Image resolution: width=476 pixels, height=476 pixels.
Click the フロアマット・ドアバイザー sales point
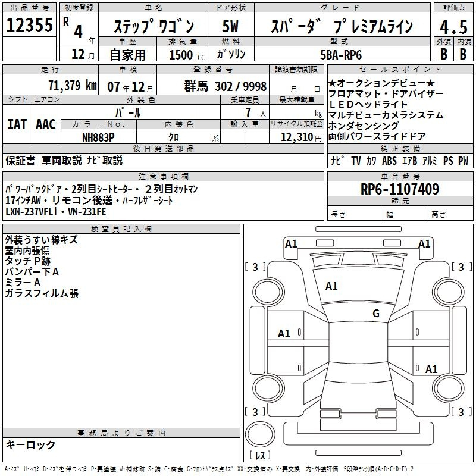coord(386,94)
